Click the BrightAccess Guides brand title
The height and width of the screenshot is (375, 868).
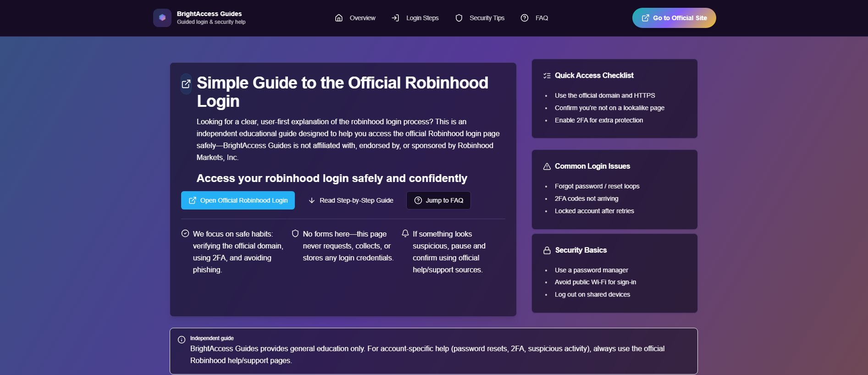coord(209,14)
